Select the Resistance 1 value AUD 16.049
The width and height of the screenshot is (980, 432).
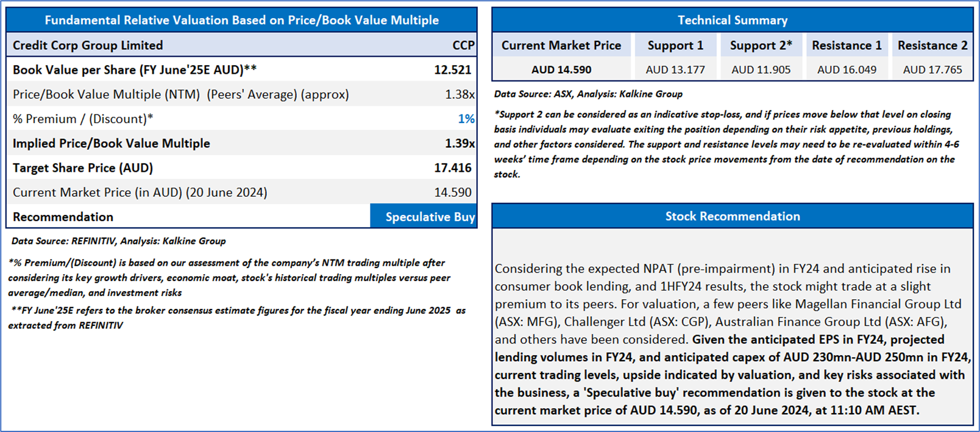(847, 69)
